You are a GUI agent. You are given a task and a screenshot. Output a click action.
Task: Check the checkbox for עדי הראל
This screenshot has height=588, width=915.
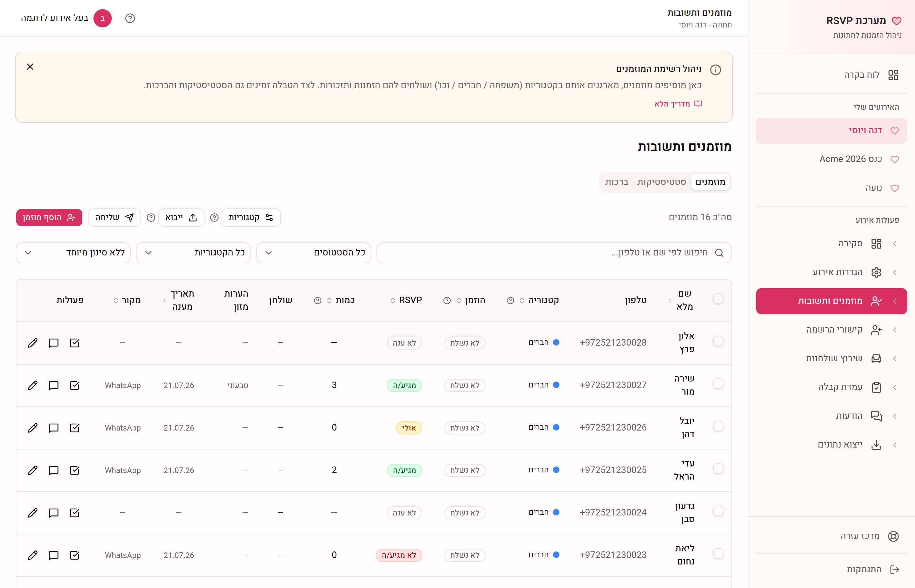tap(718, 468)
